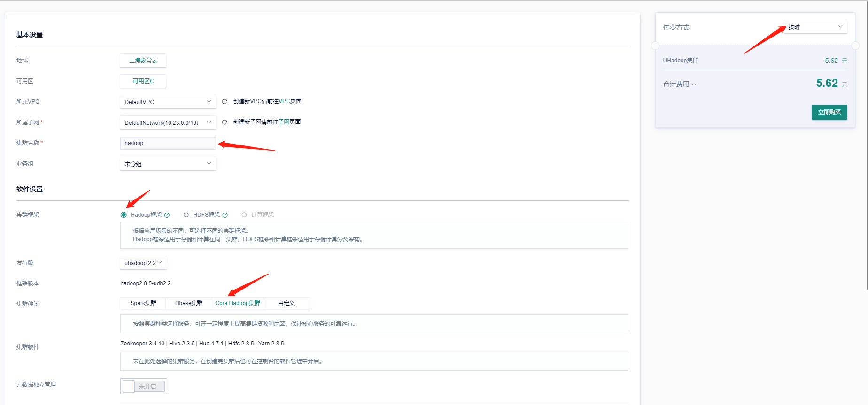Select the 可用区C zone button
The height and width of the screenshot is (405, 868).
[x=143, y=81]
